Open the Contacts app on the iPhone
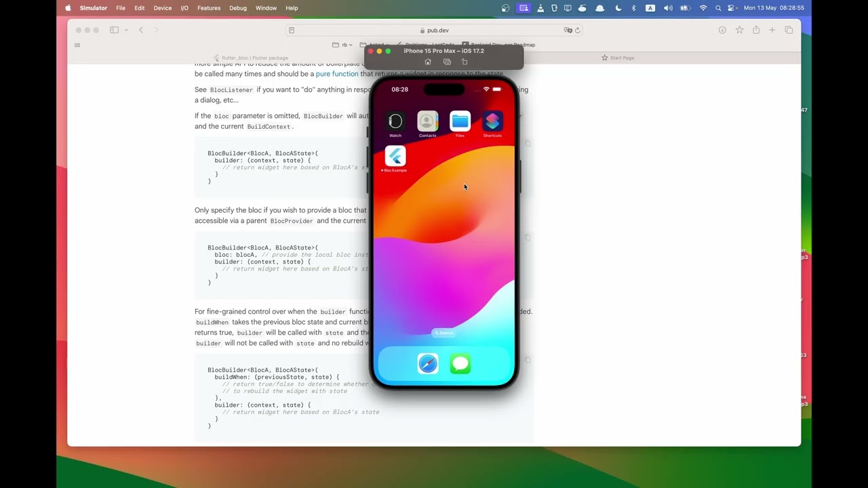 428,121
